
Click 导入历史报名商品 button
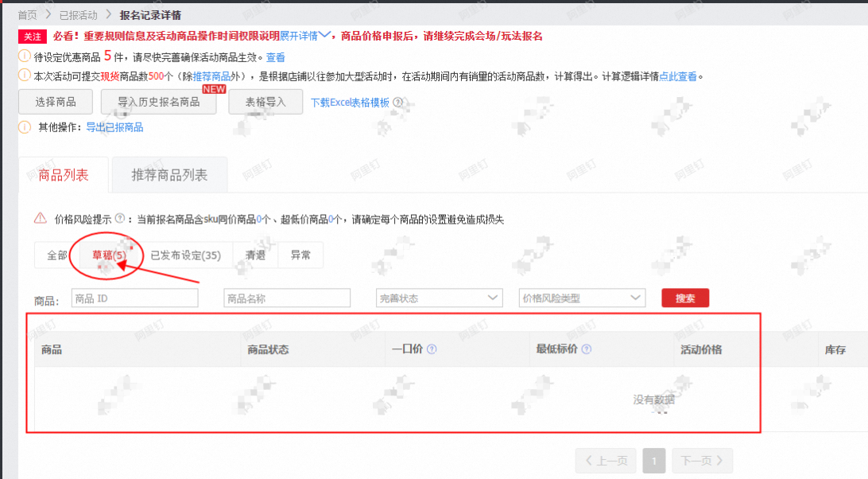click(x=158, y=102)
